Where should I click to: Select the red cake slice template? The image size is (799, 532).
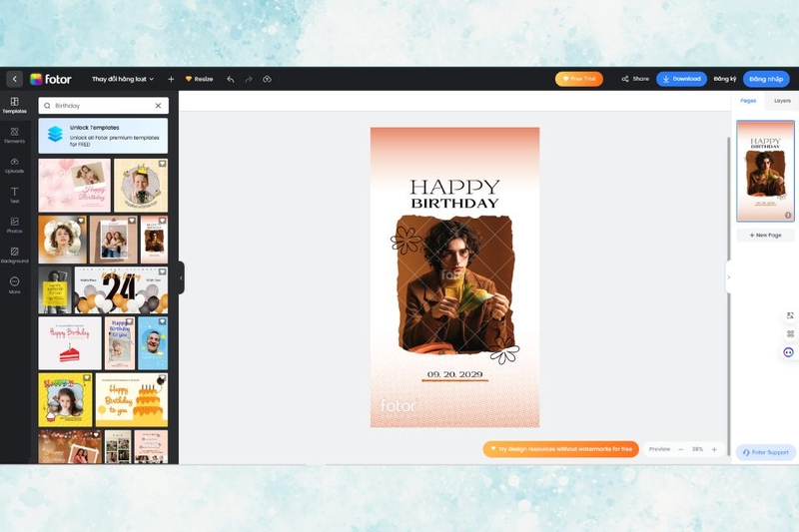70,343
